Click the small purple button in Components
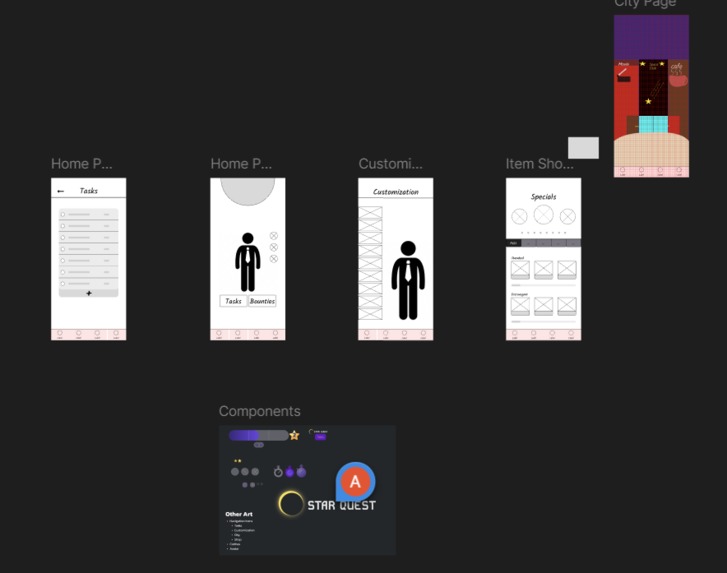Viewport: 727px width, 573px height. tap(320, 437)
